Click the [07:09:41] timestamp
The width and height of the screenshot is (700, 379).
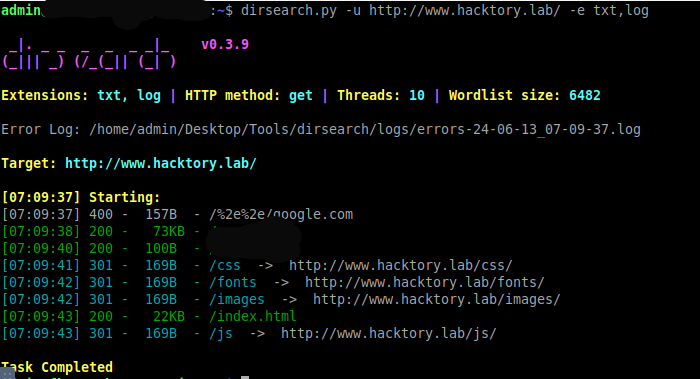(x=41, y=265)
